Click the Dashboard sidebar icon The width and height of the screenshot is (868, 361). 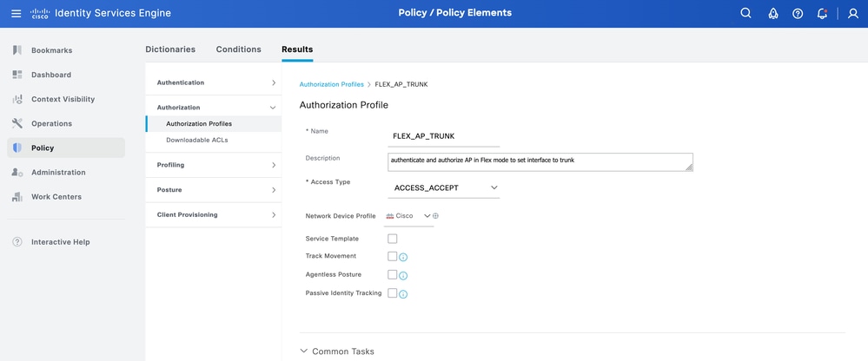click(x=17, y=75)
